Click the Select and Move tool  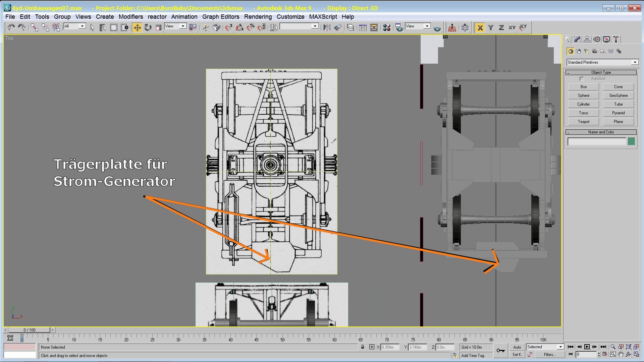[x=137, y=27]
